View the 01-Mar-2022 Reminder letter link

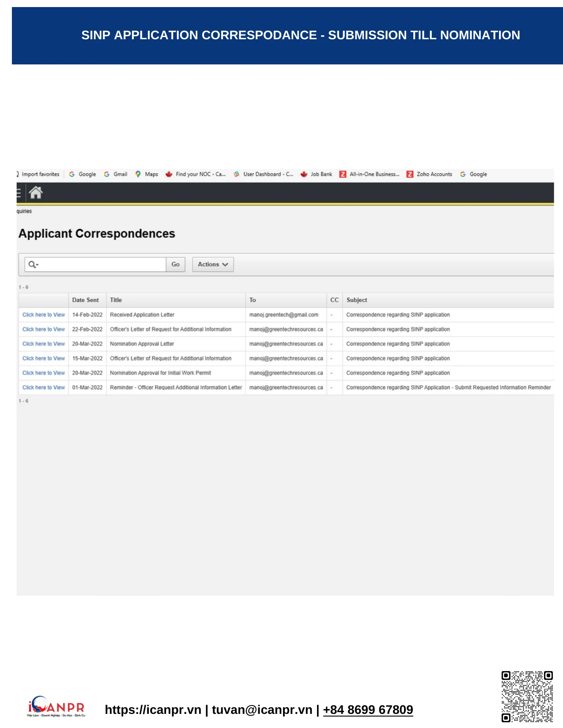pyautogui.click(x=43, y=388)
